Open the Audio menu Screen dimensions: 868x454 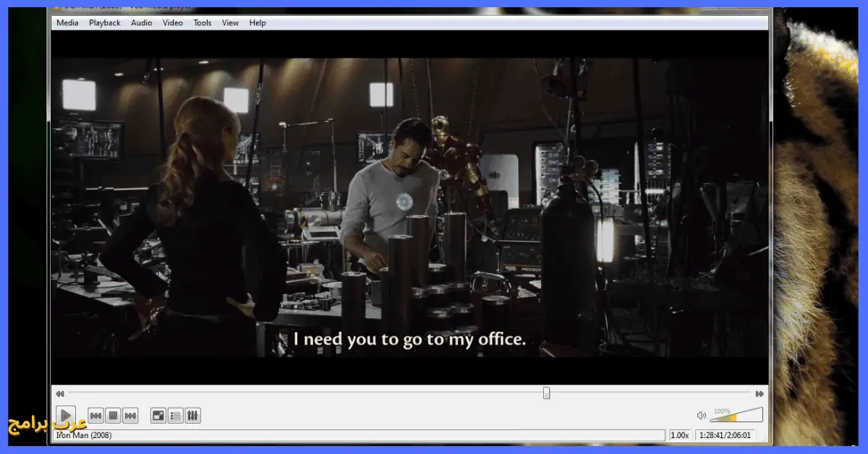point(141,23)
